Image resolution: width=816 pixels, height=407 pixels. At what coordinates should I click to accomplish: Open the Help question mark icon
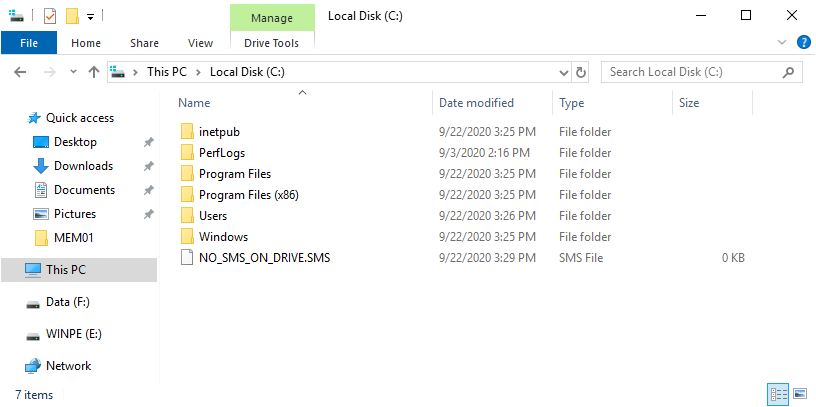[x=802, y=43]
